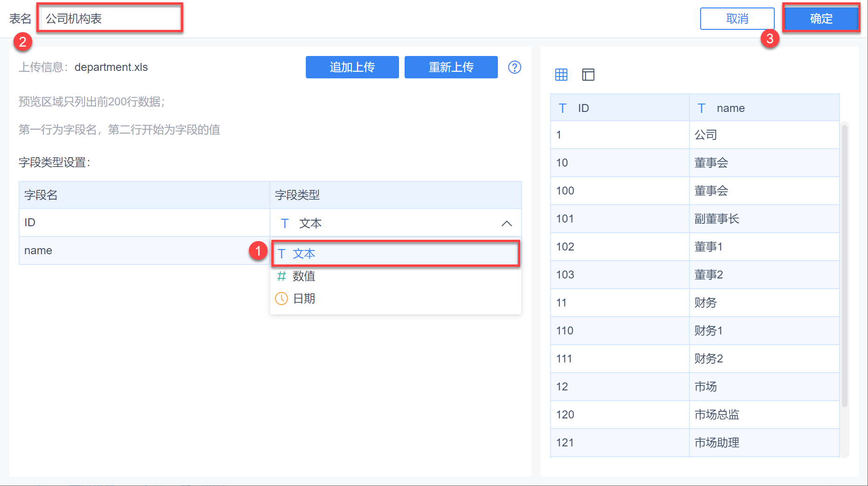The width and height of the screenshot is (868, 486).
Task: Focus the 表名 table name input
Action: pos(110,19)
